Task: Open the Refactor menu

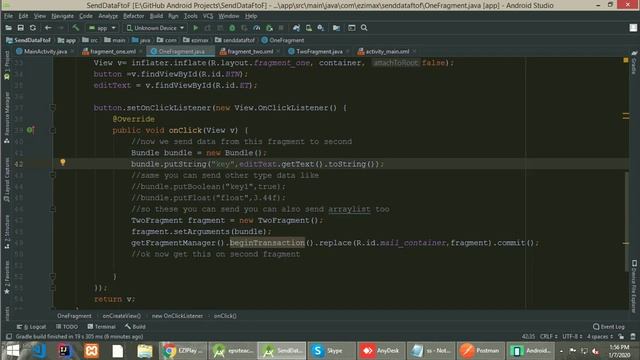Action: (x=133, y=16)
